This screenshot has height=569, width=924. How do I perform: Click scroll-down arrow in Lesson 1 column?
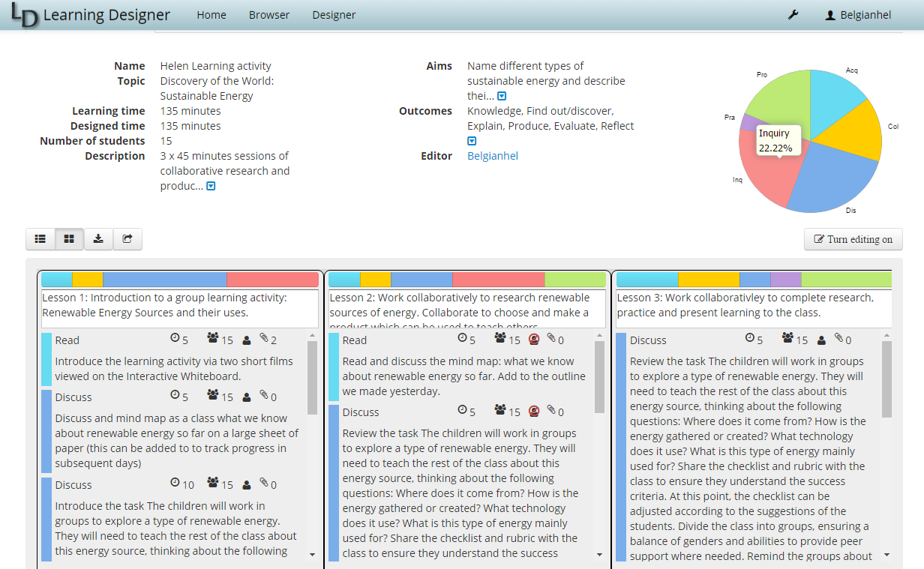point(313,554)
